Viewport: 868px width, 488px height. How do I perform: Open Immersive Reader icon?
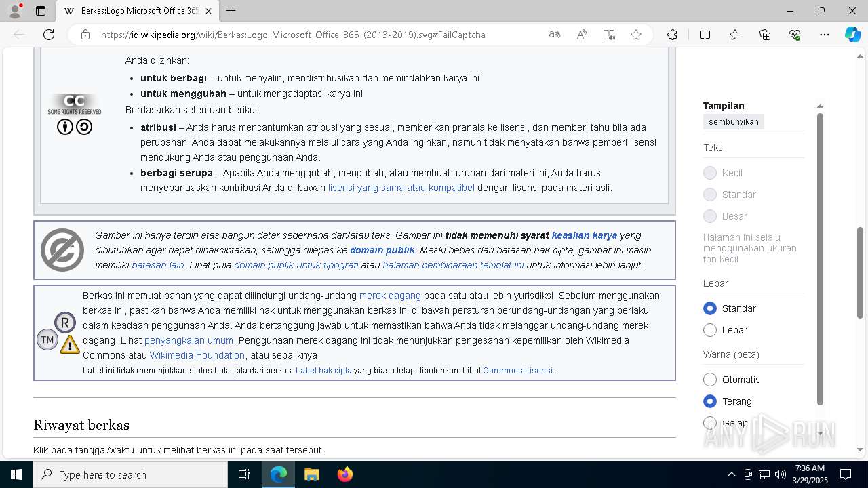609,35
